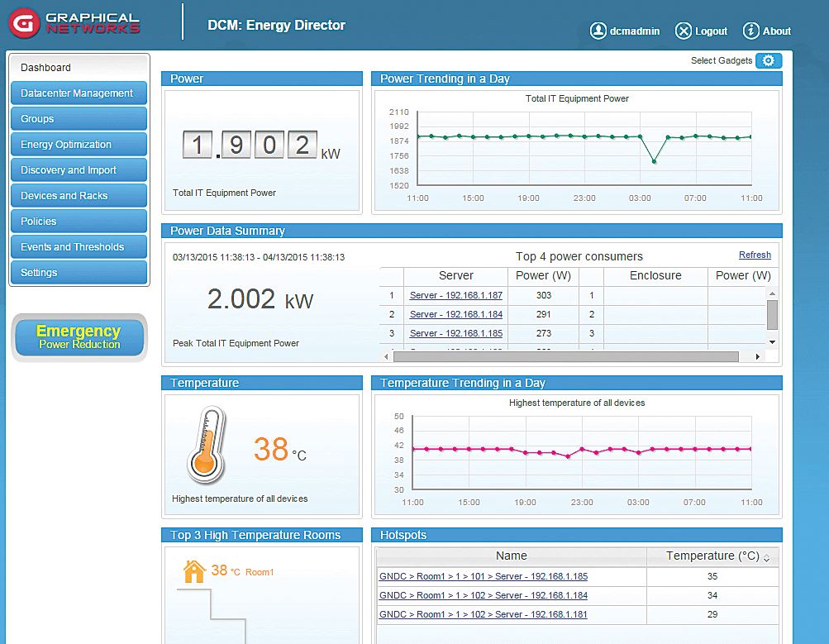Click the down arrow on the consumers table scrollbar
Screen dimensions: 829x644
pyautogui.click(x=772, y=341)
